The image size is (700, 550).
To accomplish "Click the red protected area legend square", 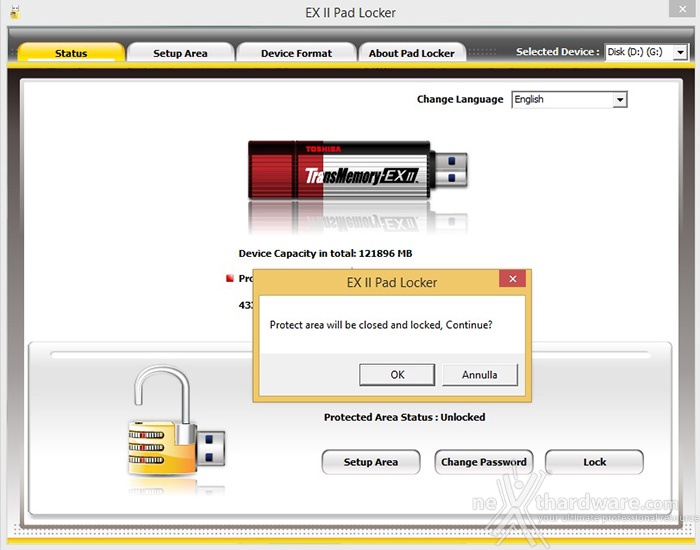I will [230, 279].
